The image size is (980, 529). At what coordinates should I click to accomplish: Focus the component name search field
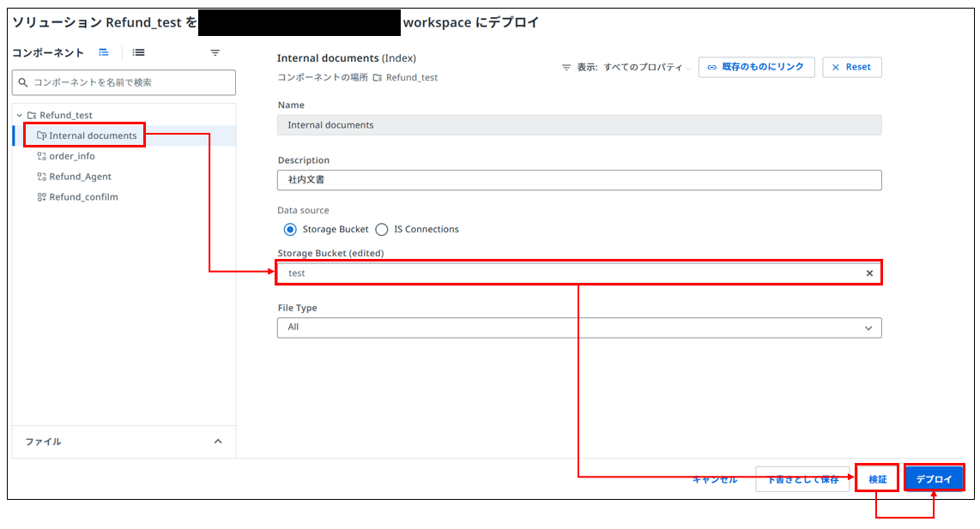124,82
